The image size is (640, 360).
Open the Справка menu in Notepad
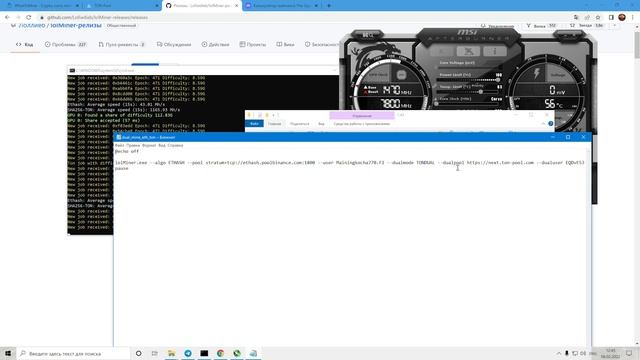coord(176,145)
